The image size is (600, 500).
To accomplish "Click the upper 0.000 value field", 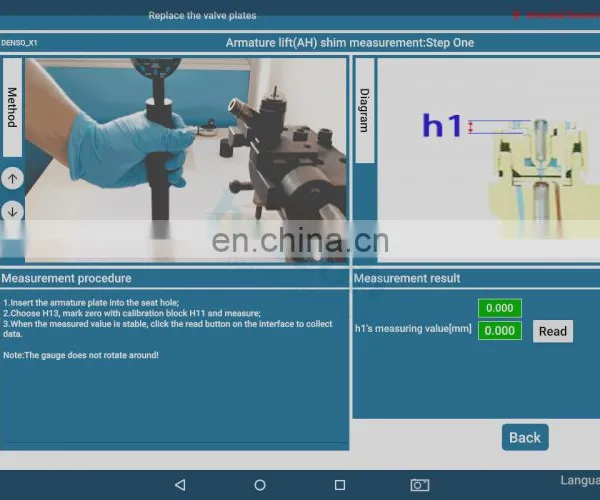I will pyautogui.click(x=499, y=308).
